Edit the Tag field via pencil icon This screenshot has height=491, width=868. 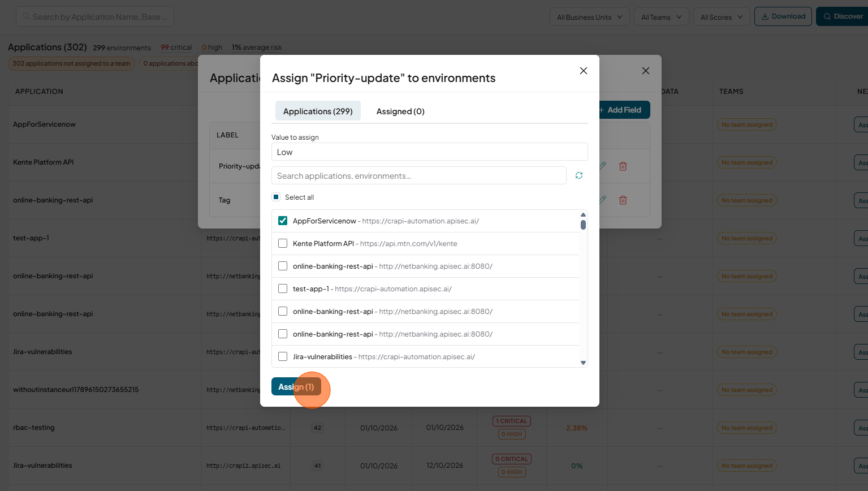pos(603,200)
